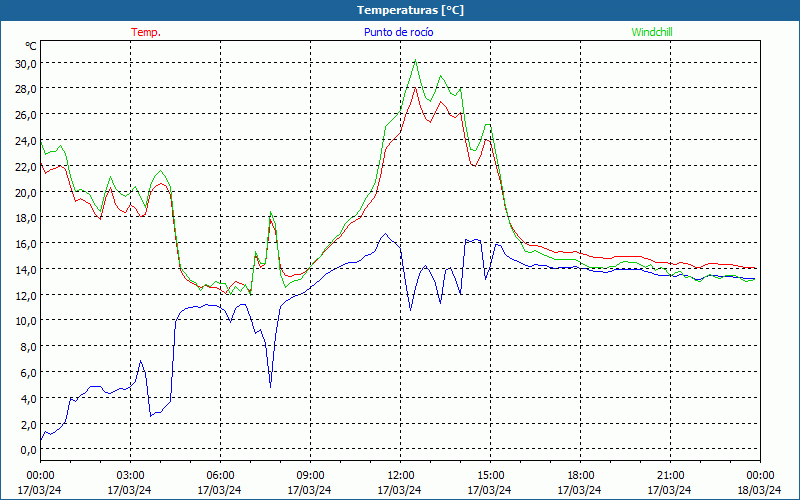The image size is (800, 500).
Task: Click the '2,0' y-axis value
Action: [28, 424]
